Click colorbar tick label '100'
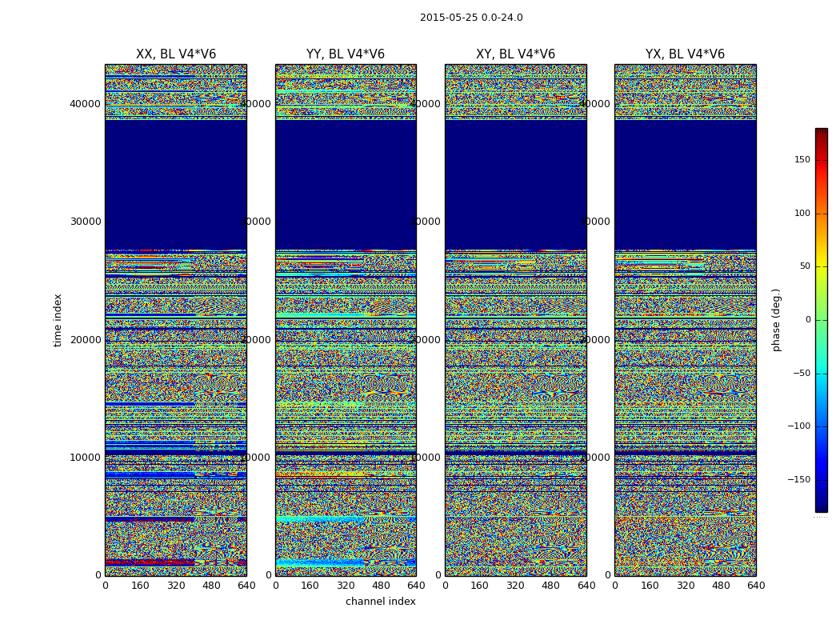Screen dimensions: 840x640 pyautogui.click(x=802, y=213)
